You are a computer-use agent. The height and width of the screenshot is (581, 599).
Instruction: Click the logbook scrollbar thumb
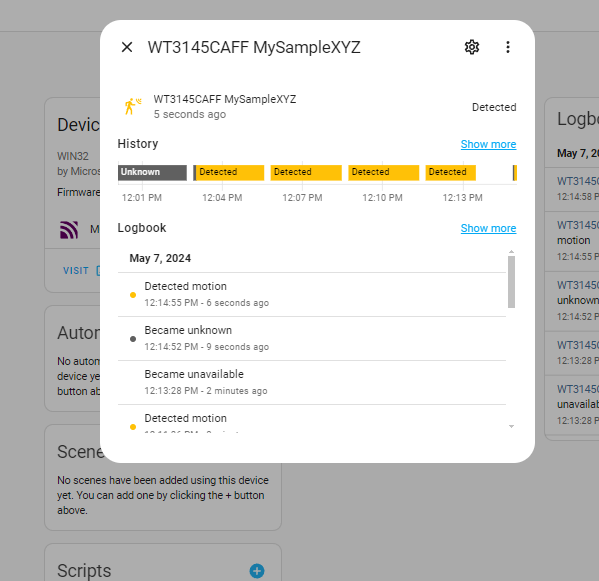(x=511, y=282)
